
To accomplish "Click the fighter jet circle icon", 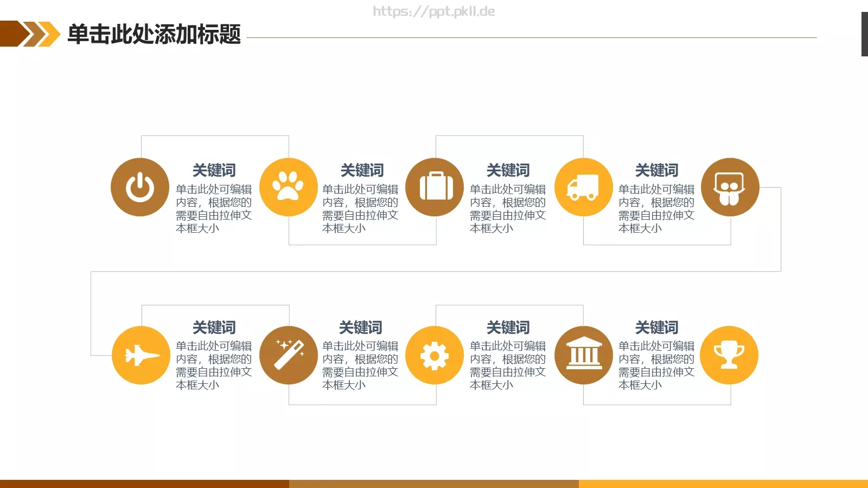I will [141, 355].
